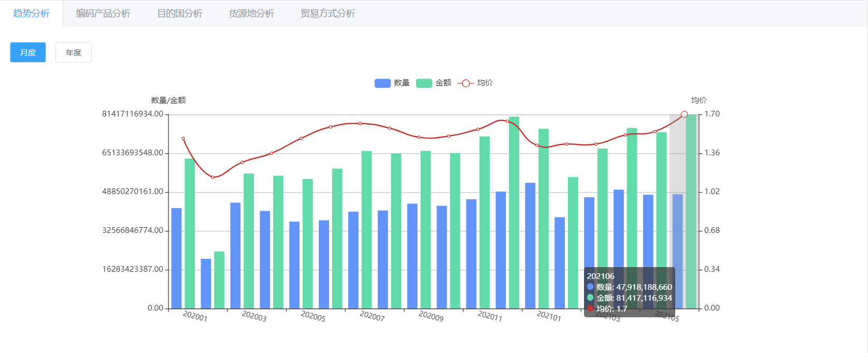Click the x-axis label 202005
The height and width of the screenshot is (353, 868).
[314, 316]
